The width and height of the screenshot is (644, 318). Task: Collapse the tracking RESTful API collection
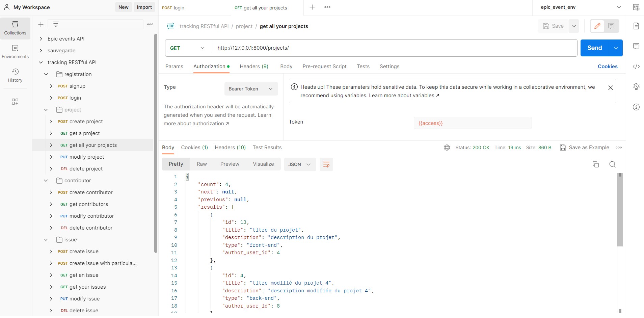tap(41, 62)
